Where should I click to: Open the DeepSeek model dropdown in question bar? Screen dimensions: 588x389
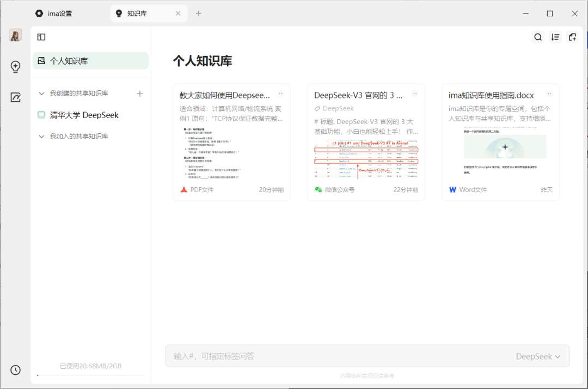click(538, 356)
